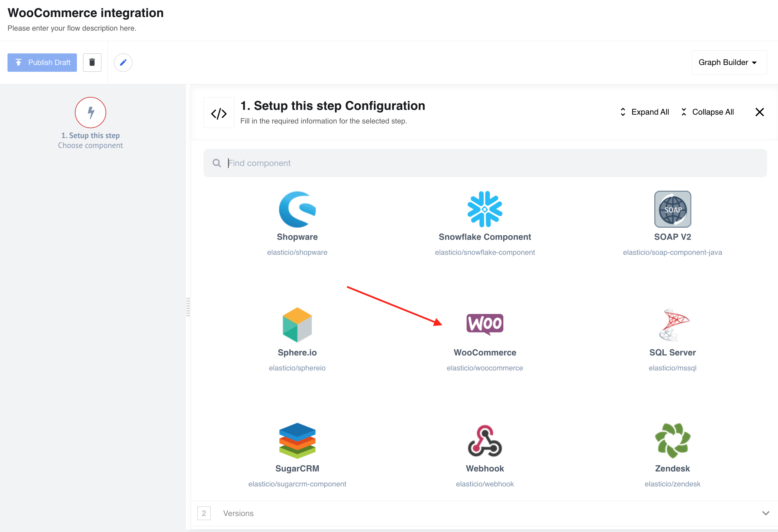Click the Sphere.io name label

pyautogui.click(x=297, y=353)
